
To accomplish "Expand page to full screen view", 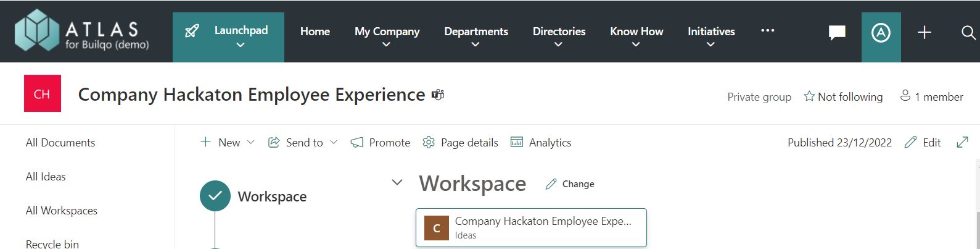I will pos(962,143).
